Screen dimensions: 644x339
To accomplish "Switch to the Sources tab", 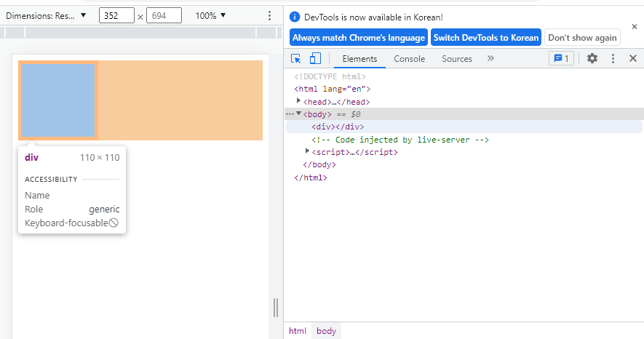I will point(457,59).
